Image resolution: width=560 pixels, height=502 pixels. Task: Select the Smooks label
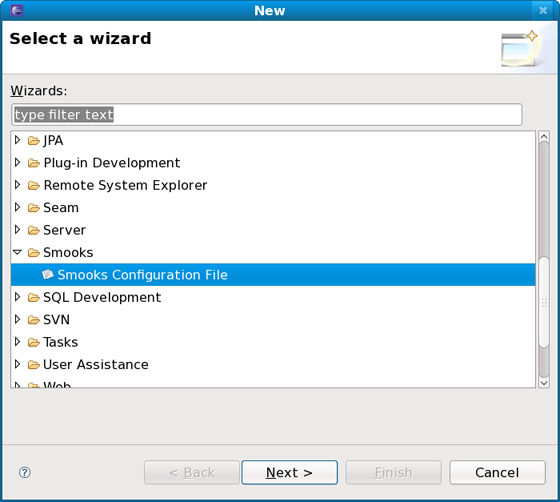[68, 253]
